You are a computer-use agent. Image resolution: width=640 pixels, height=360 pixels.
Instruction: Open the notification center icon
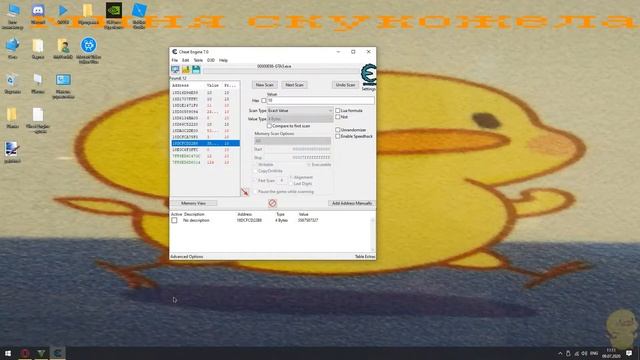point(629,353)
